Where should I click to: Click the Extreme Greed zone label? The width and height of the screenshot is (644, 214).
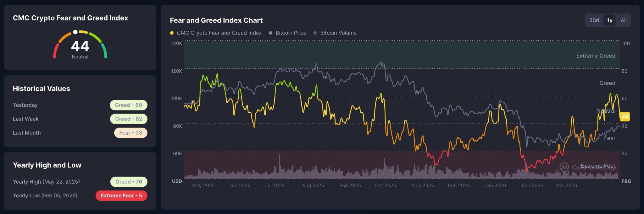(x=596, y=56)
